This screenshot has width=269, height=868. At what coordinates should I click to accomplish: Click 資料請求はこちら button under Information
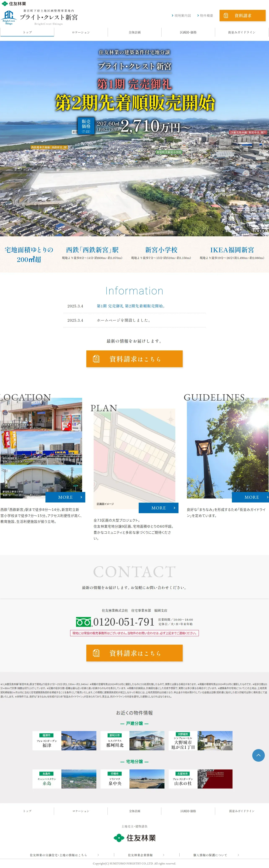(x=134, y=359)
